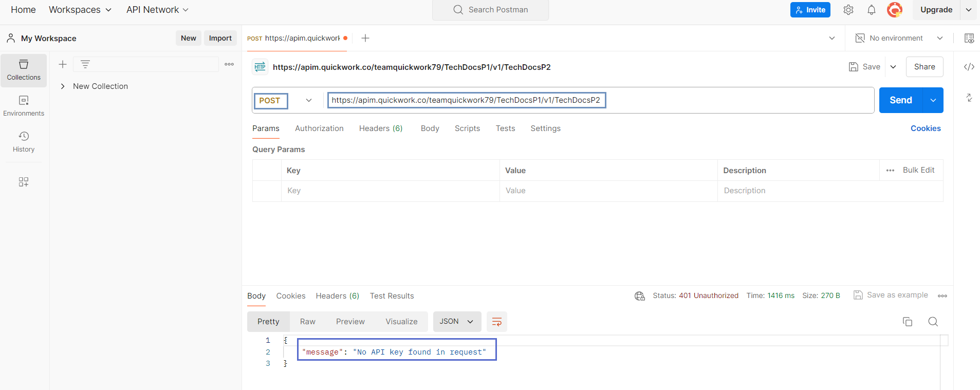Viewport: 980px width, 390px height.
Task: Click the HTTP request type icon
Action: coord(260,67)
